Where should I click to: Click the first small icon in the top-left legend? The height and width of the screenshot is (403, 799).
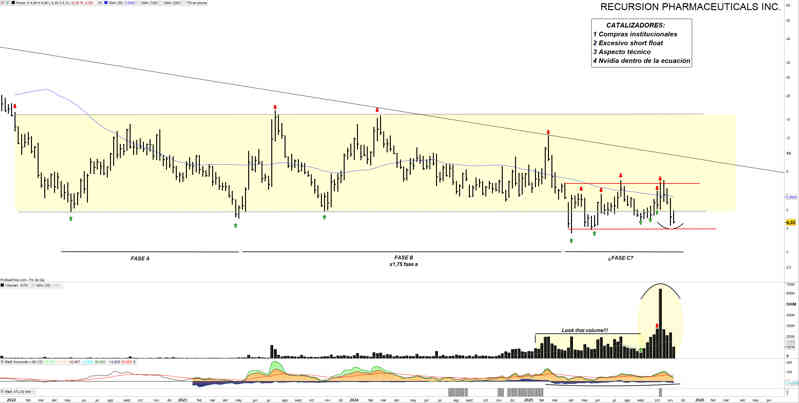[x=4, y=5]
